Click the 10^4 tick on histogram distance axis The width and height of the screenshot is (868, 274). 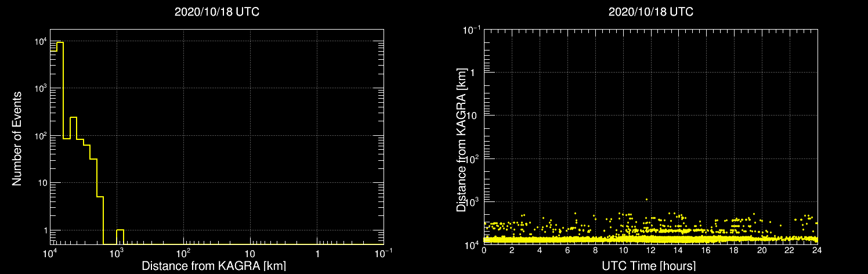tap(50, 253)
